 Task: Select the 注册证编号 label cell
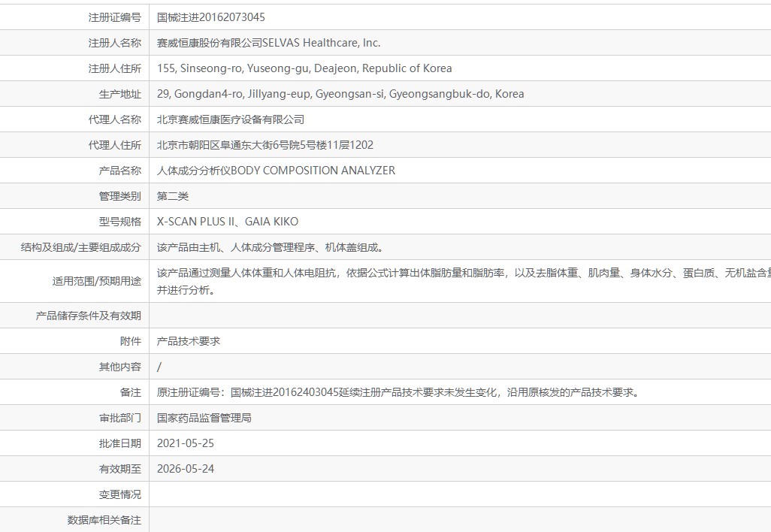[x=114, y=17]
